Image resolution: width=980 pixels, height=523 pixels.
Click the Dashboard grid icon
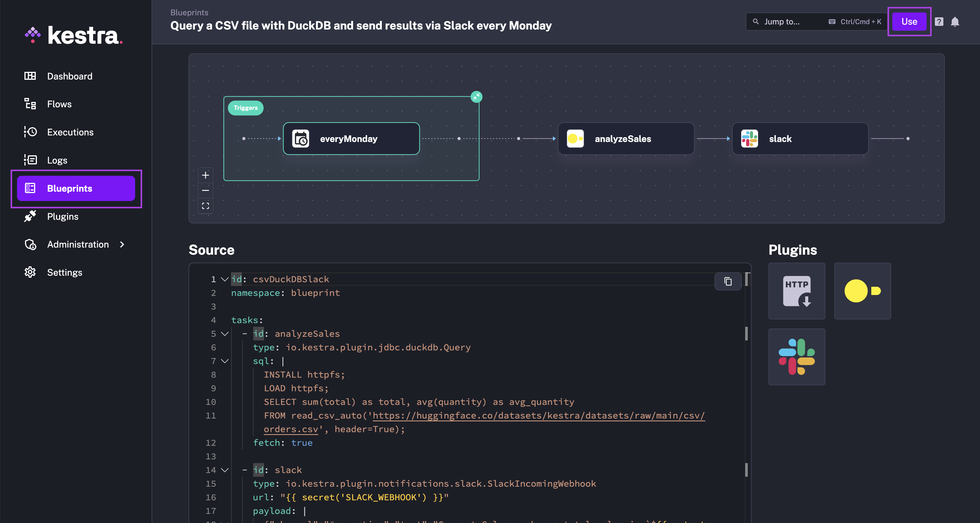[x=30, y=76]
